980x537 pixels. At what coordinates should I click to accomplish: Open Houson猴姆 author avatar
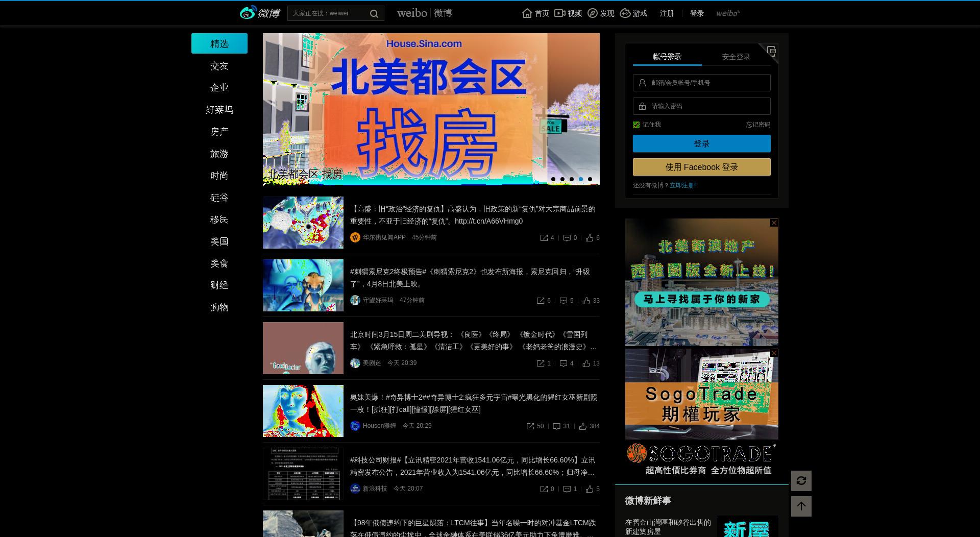point(355,426)
